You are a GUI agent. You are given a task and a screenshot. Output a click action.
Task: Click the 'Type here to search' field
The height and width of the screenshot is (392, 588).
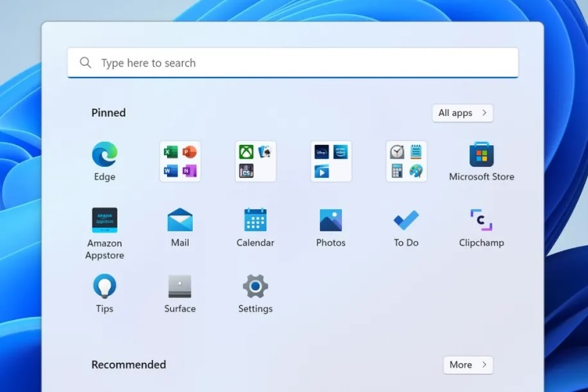pyautogui.click(x=298, y=63)
